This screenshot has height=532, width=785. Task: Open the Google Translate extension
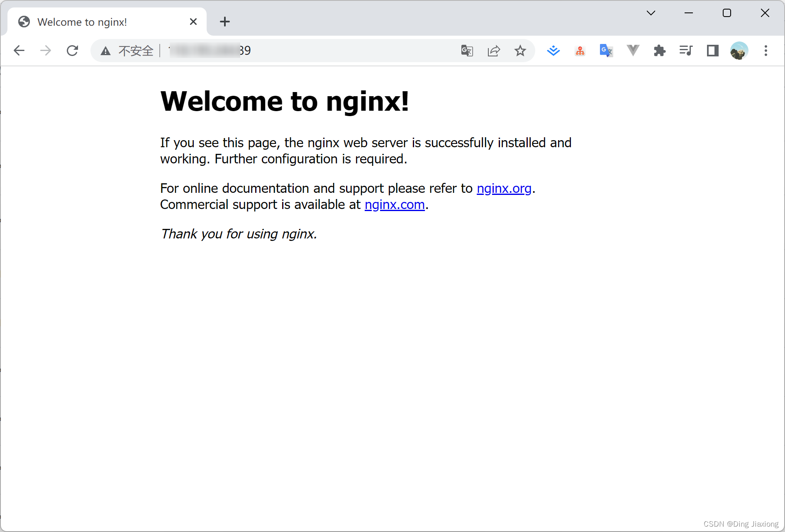[606, 51]
